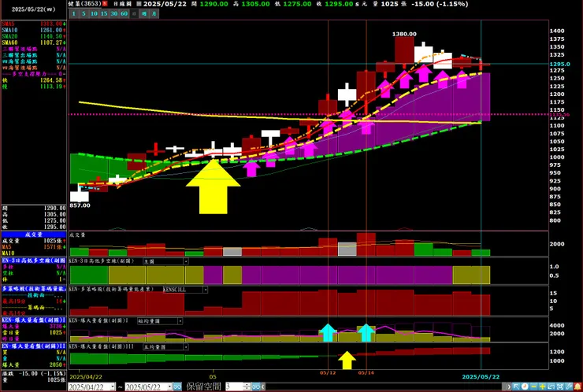Click the 05/12 date marker on time axis
Screen dimensions: 583x392
(328, 372)
